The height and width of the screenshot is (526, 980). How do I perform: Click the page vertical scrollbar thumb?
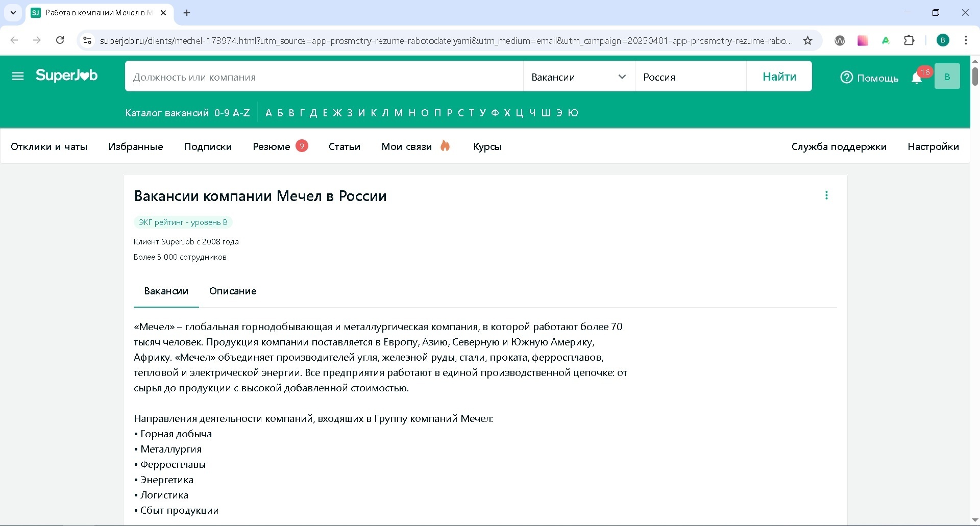point(974,77)
